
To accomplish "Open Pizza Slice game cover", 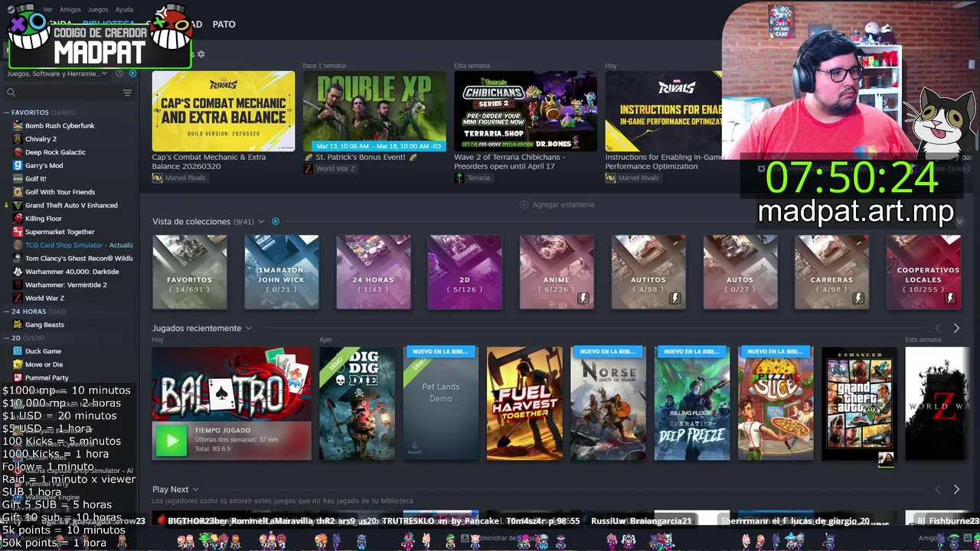I will tap(776, 404).
